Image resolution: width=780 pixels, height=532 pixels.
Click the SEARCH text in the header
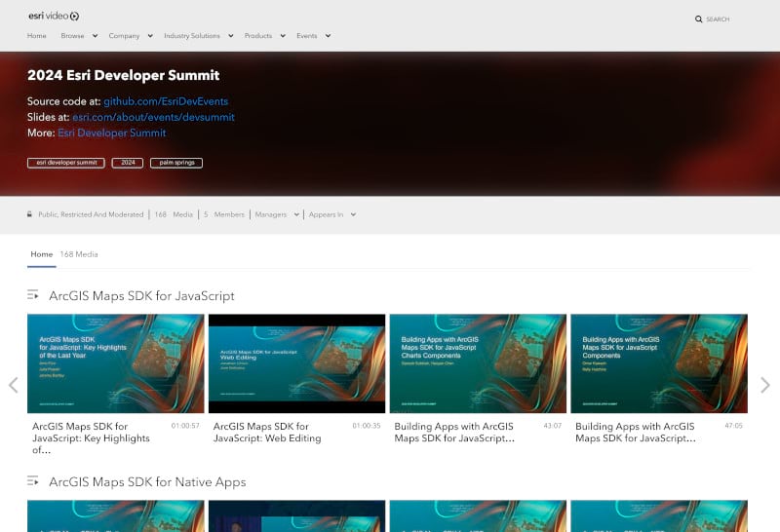(x=718, y=19)
